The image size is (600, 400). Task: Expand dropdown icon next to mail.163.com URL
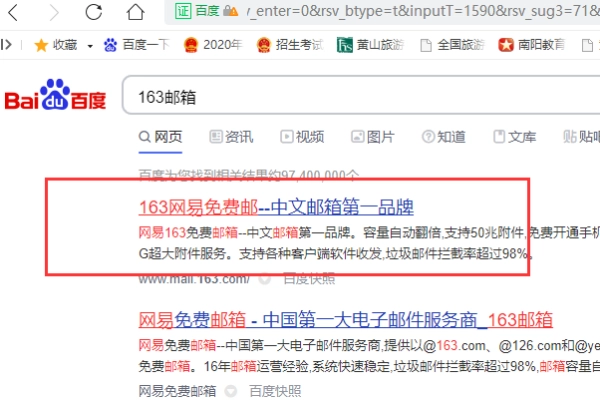point(264,279)
